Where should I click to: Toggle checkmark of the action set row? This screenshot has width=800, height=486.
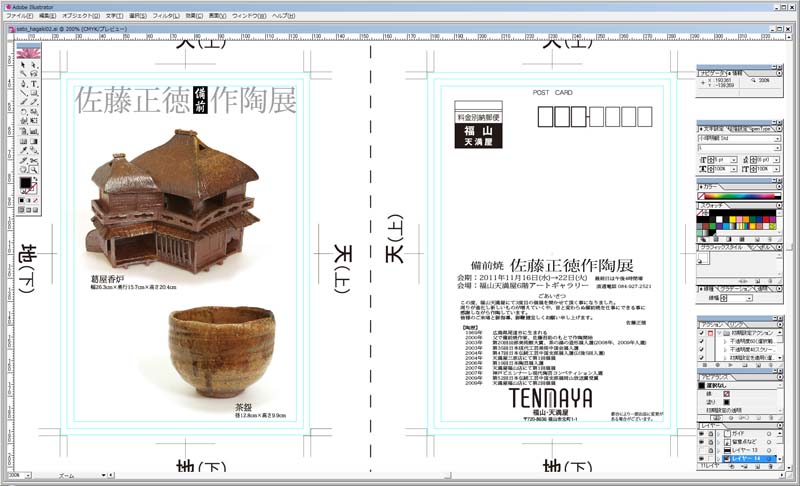click(x=702, y=333)
